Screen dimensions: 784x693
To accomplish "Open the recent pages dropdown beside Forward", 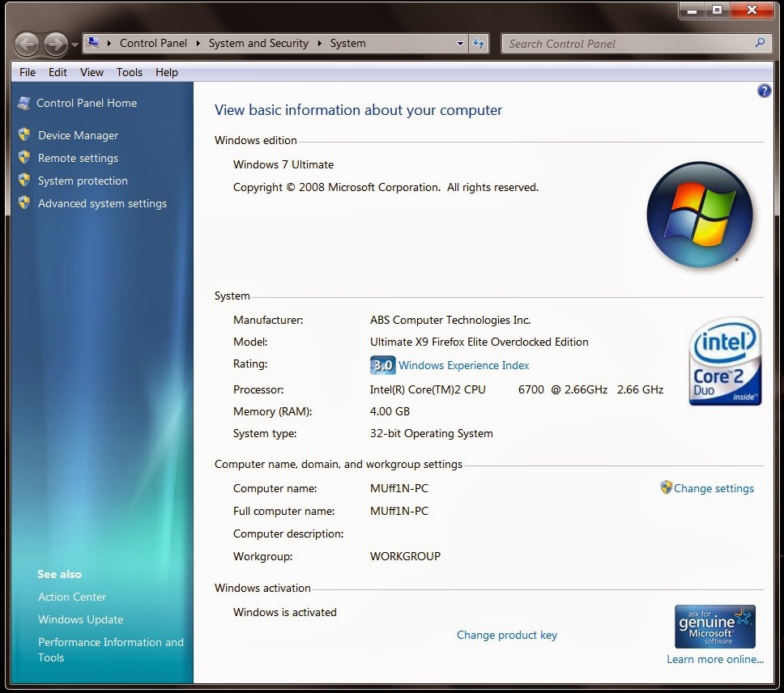I will click(x=75, y=45).
